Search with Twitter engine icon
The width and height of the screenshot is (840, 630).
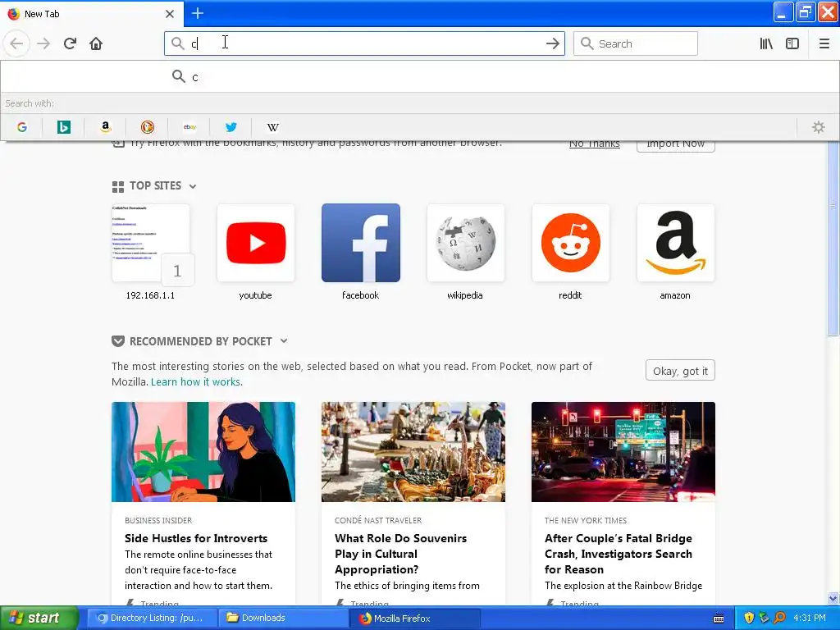click(x=231, y=127)
